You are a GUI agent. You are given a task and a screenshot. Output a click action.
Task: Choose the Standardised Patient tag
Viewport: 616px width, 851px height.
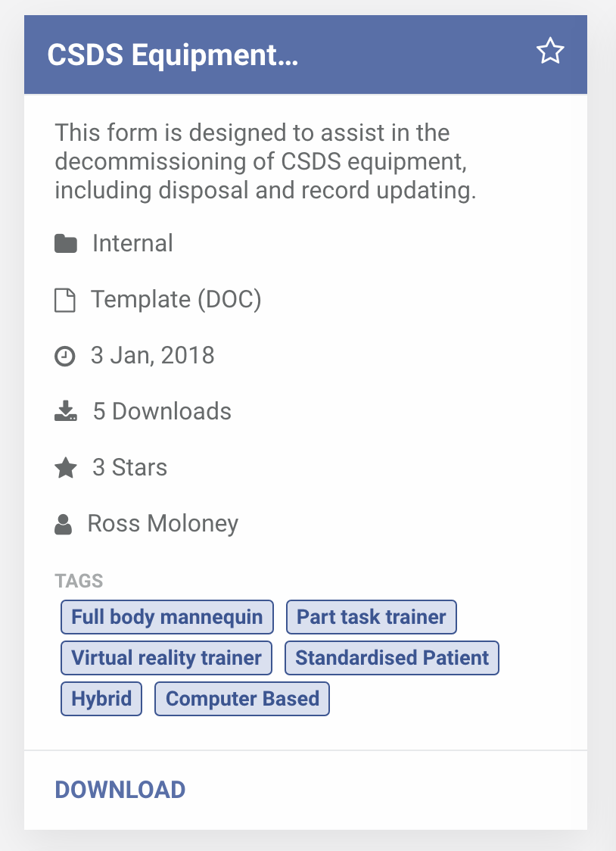392,658
